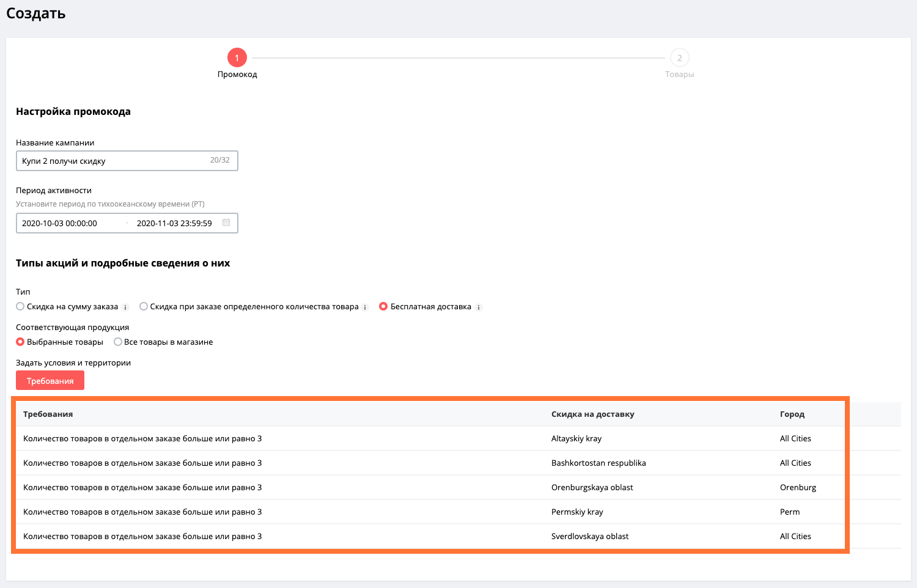The height and width of the screenshot is (588, 917).
Task: Click city Orenburg cell
Action: tap(798, 487)
